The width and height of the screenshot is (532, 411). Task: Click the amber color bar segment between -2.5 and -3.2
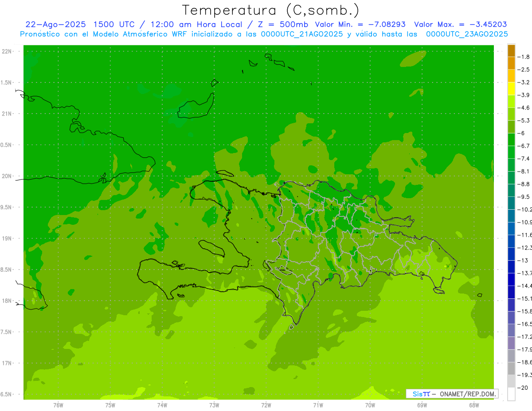point(511,76)
